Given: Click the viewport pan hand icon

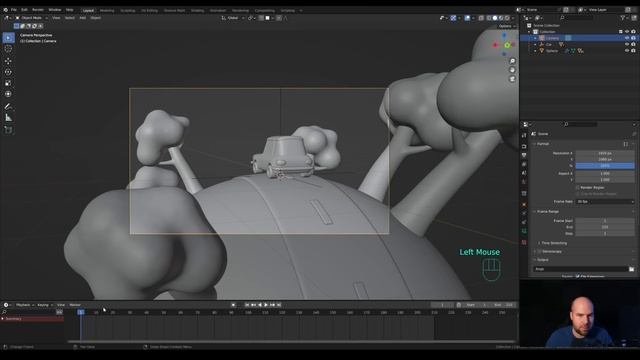Looking at the screenshot, I should 512,70.
